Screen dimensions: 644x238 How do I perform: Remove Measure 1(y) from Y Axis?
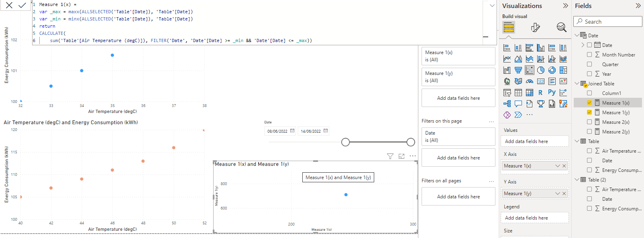coord(564,194)
